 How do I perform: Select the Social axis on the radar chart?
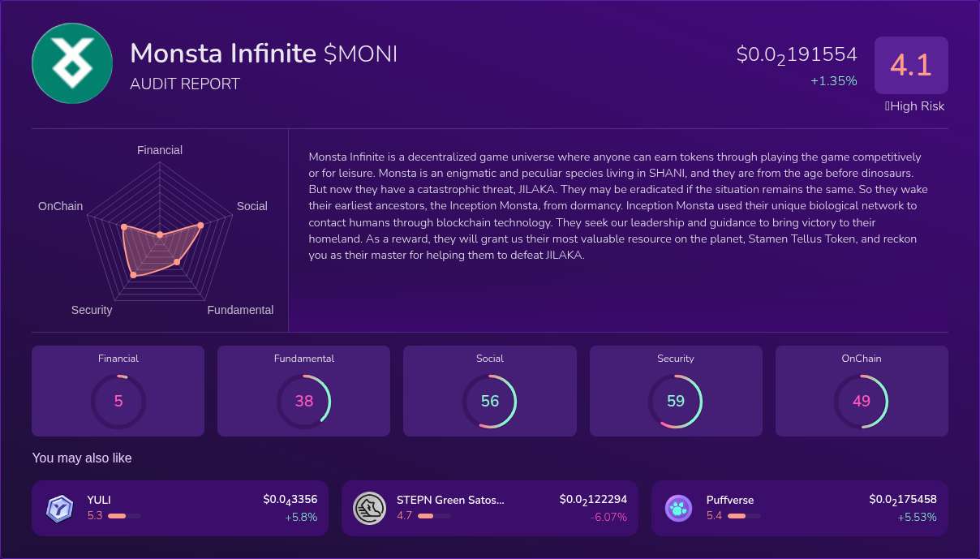pyautogui.click(x=252, y=206)
